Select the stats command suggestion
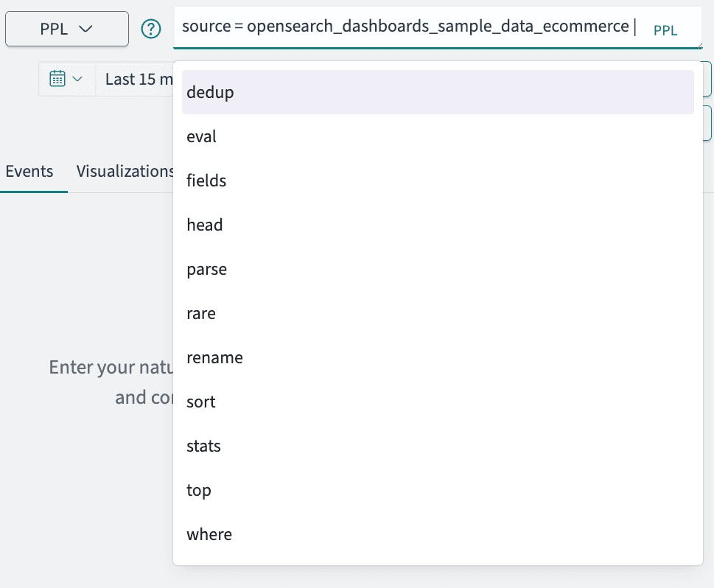The image size is (714, 588). click(202, 446)
